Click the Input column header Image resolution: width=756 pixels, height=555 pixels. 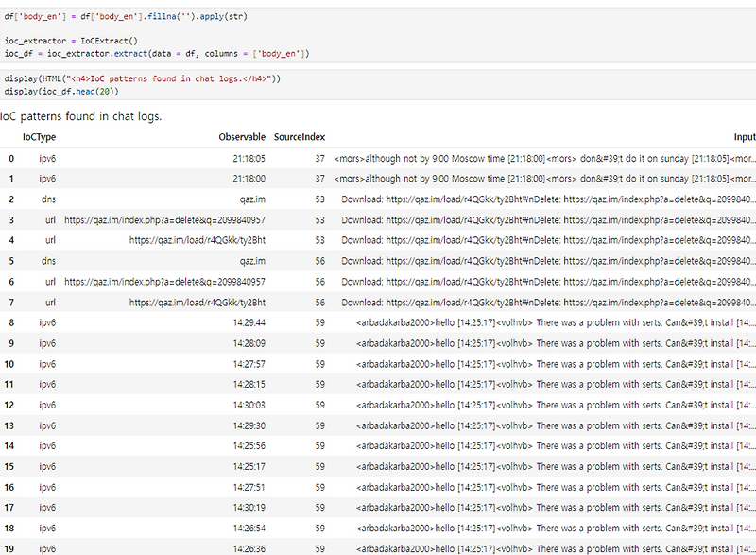point(745,137)
